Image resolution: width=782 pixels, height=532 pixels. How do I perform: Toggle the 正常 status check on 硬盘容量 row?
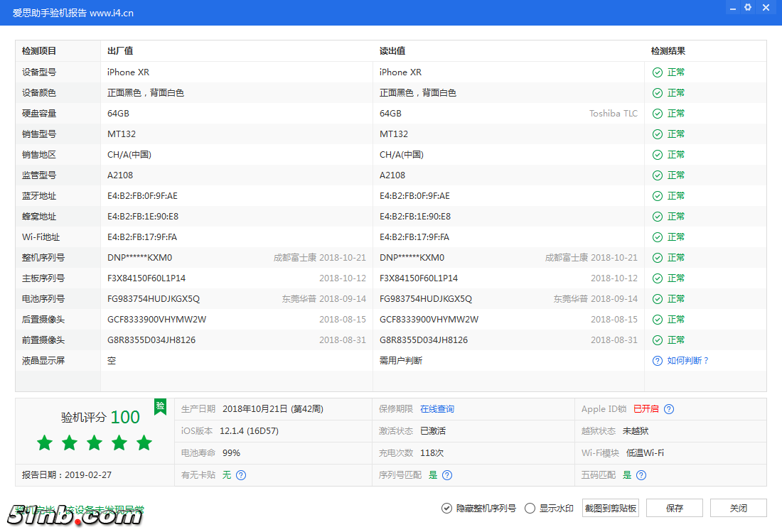tap(656, 113)
